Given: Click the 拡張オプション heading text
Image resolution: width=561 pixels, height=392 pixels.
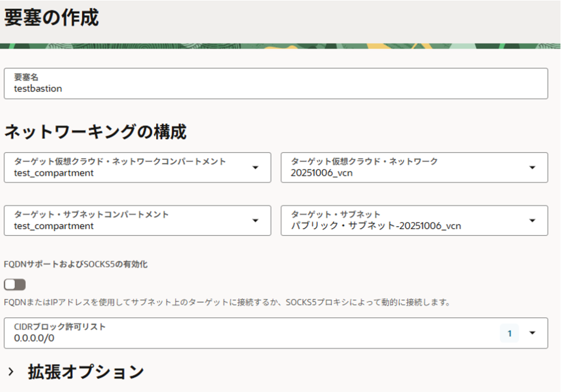Looking at the screenshot, I should 86,372.
